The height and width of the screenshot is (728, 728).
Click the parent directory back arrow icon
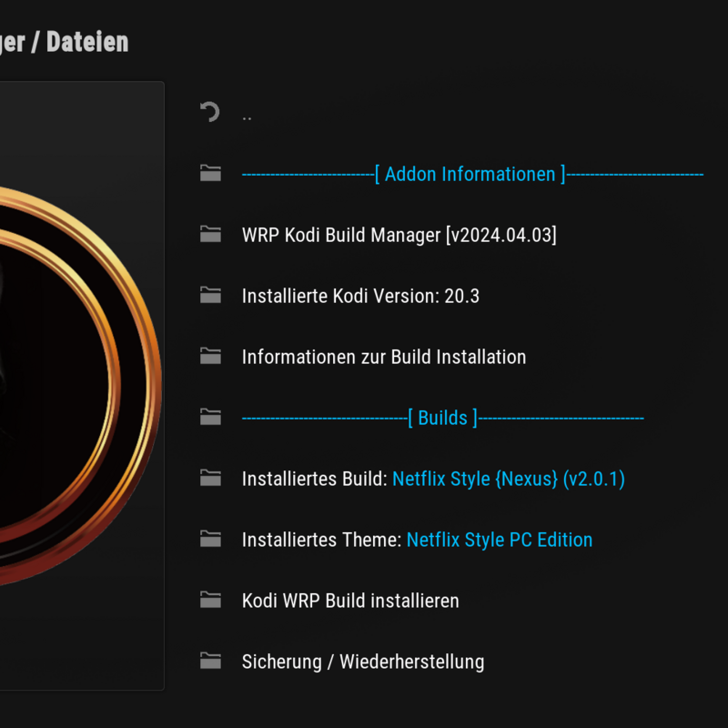coord(209,112)
